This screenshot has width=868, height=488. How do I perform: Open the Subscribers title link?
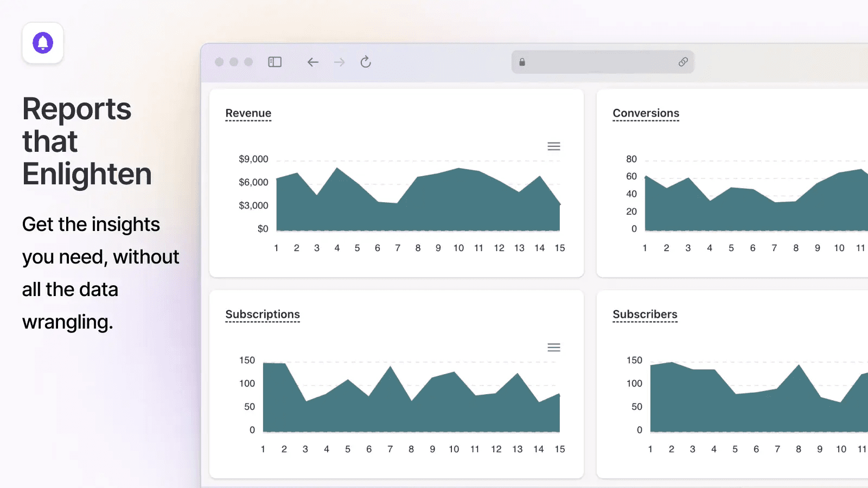[x=644, y=314]
